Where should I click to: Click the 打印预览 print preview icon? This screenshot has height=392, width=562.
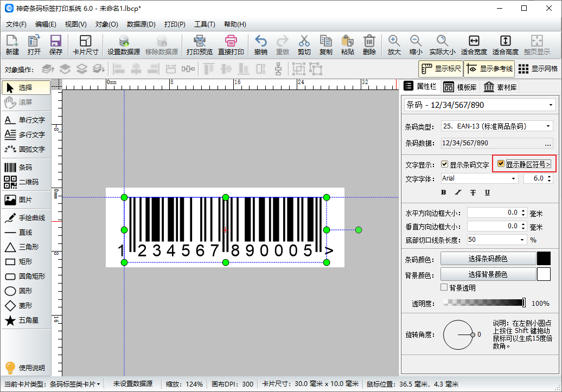click(x=199, y=45)
